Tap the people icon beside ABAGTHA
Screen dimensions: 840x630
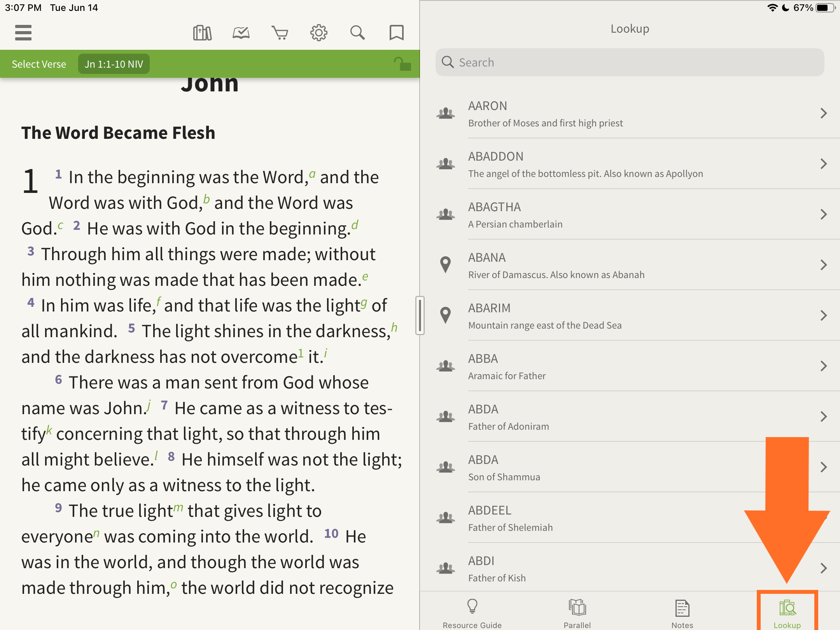[446, 214]
